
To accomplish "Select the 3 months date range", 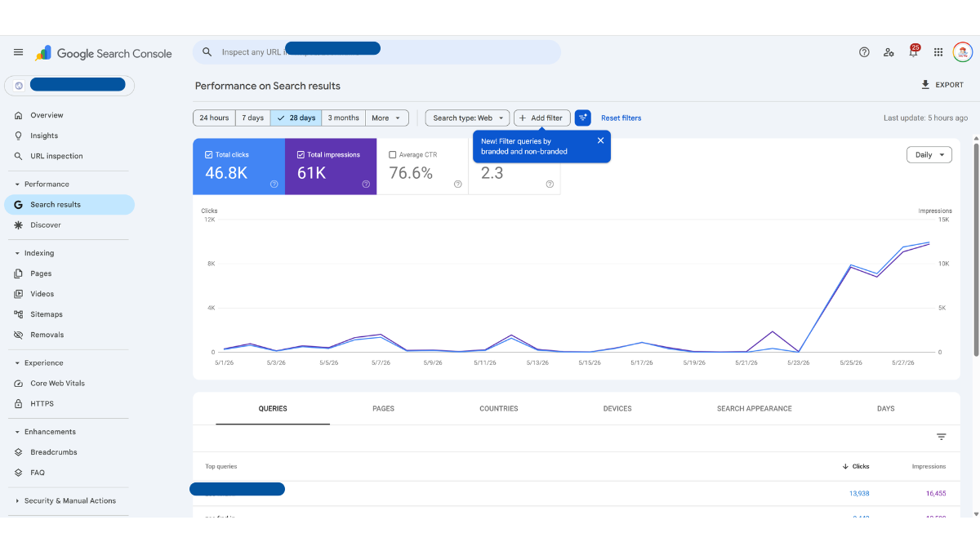I will click(x=344, y=118).
